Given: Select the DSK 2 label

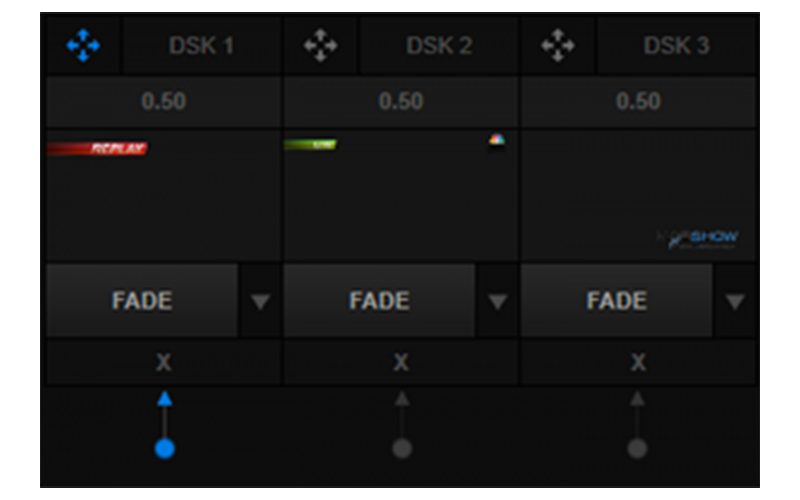Looking at the screenshot, I should 438,46.
